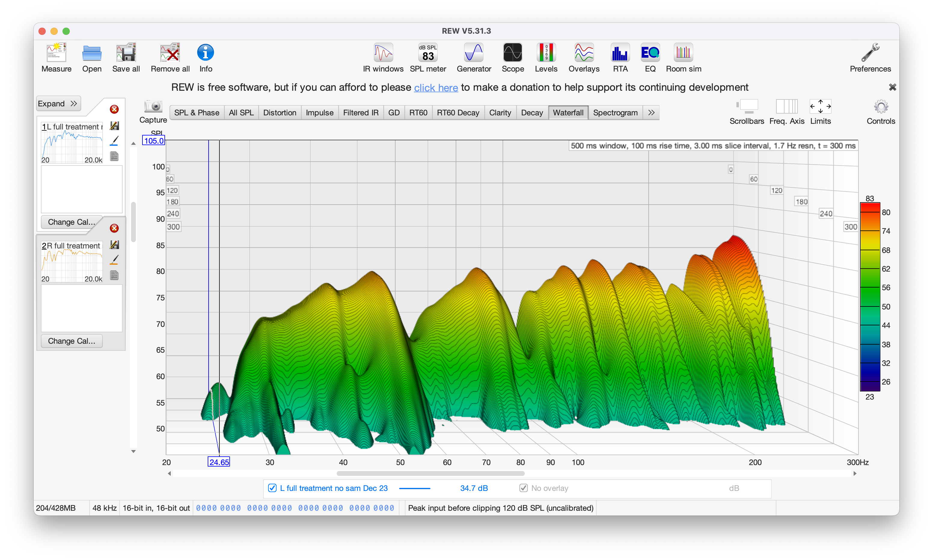Viewport: 933px width, 560px height.
Task: Switch to the RT60 Decay tab
Action: 458,112
